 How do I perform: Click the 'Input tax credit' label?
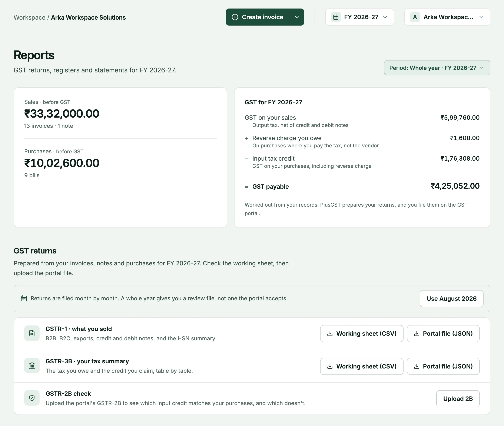[273, 159]
